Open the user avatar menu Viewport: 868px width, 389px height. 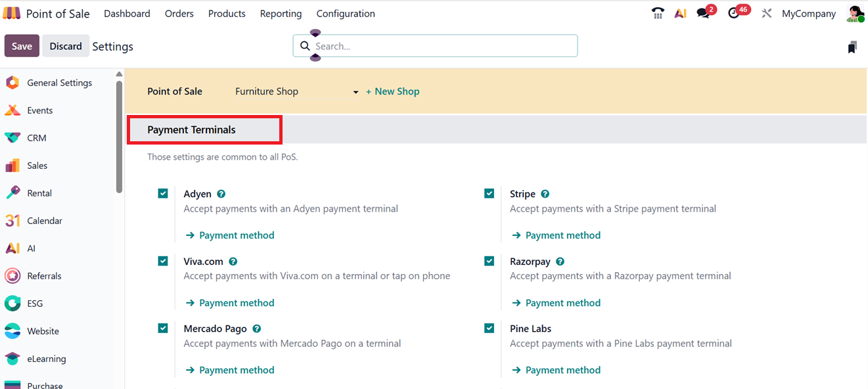tap(855, 13)
